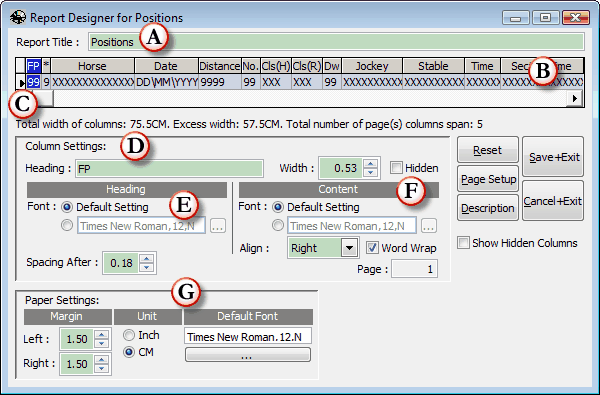Click the Default Font text field
Image resolution: width=600 pixels, height=395 pixels.
click(248, 337)
